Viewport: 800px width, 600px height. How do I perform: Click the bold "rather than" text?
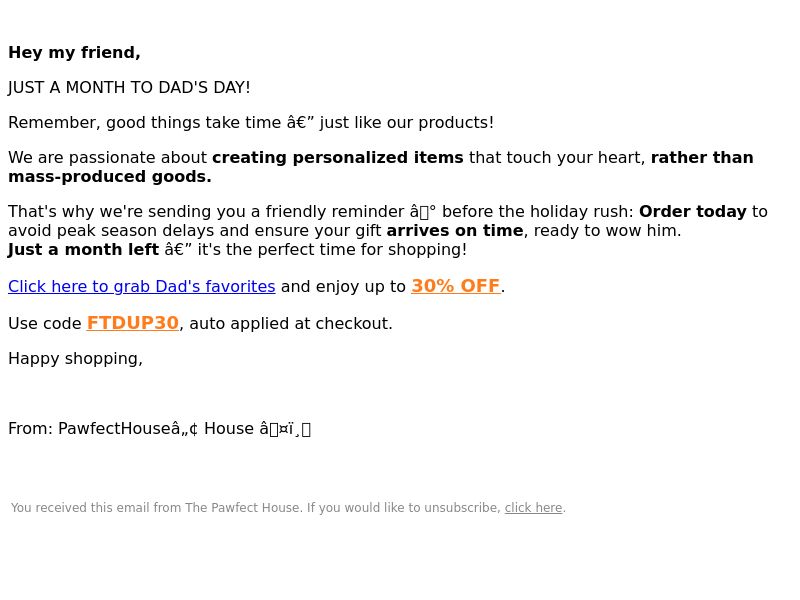pos(702,158)
